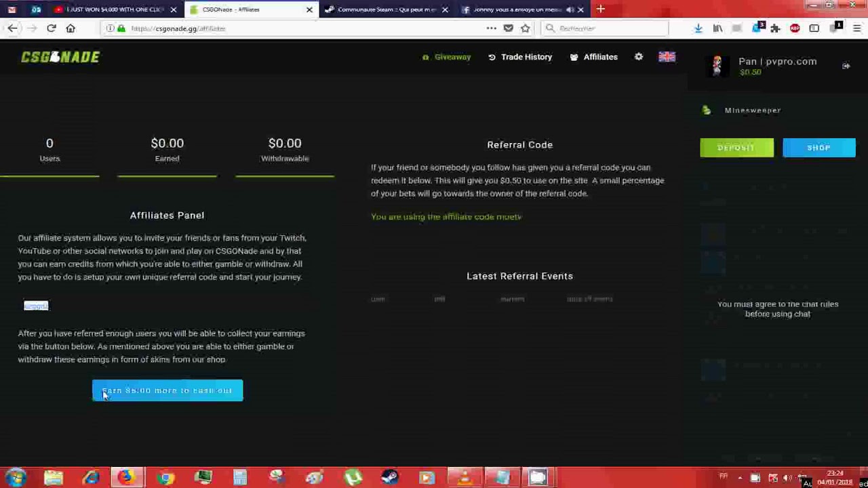Click the $0.00 Earned statistic
Screen dimensions: 868x488
[x=167, y=149]
